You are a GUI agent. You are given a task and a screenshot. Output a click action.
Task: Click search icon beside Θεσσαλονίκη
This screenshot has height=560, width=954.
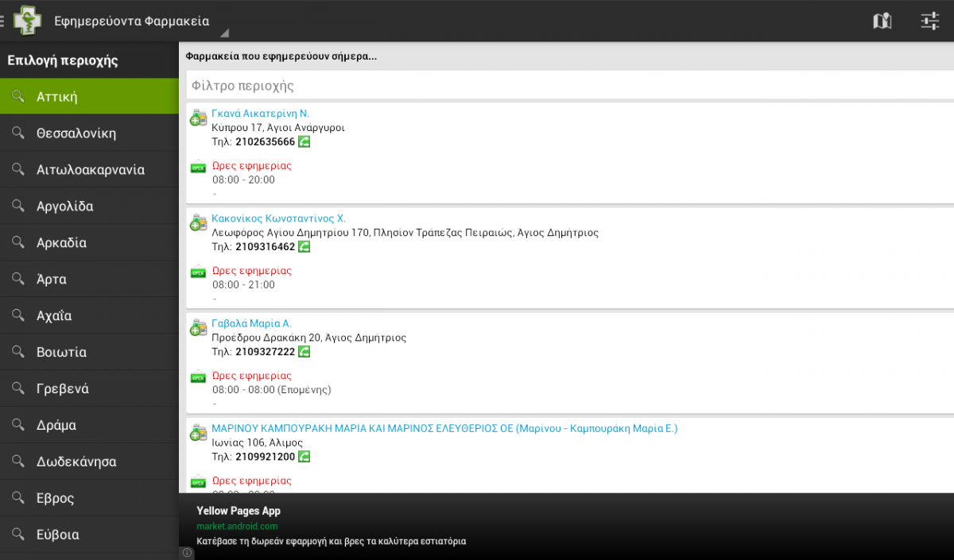tap(18, 133)
